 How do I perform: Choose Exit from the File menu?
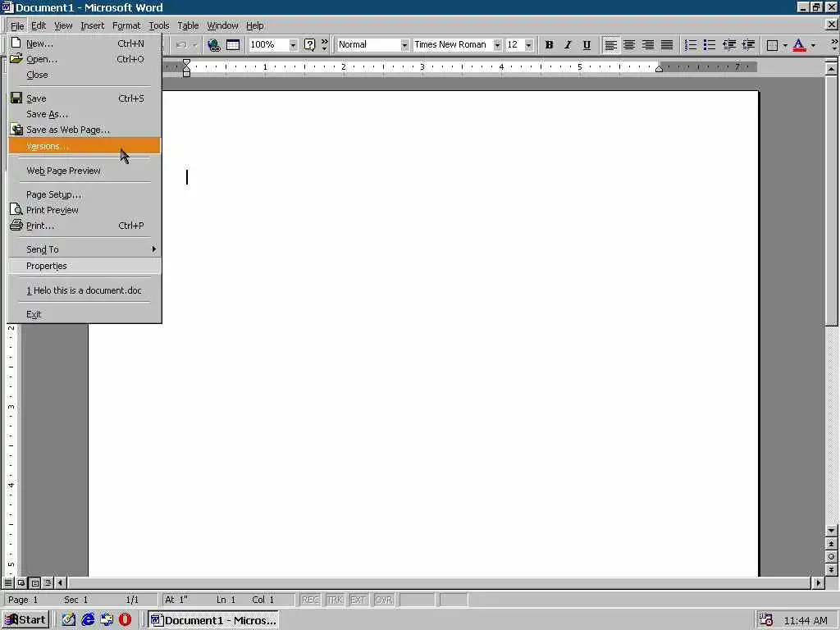(84, 314)
